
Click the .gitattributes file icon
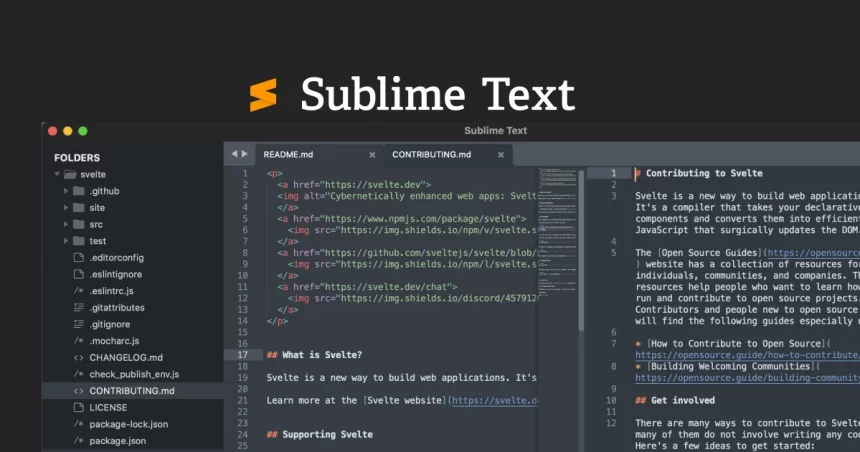[78, 308]
